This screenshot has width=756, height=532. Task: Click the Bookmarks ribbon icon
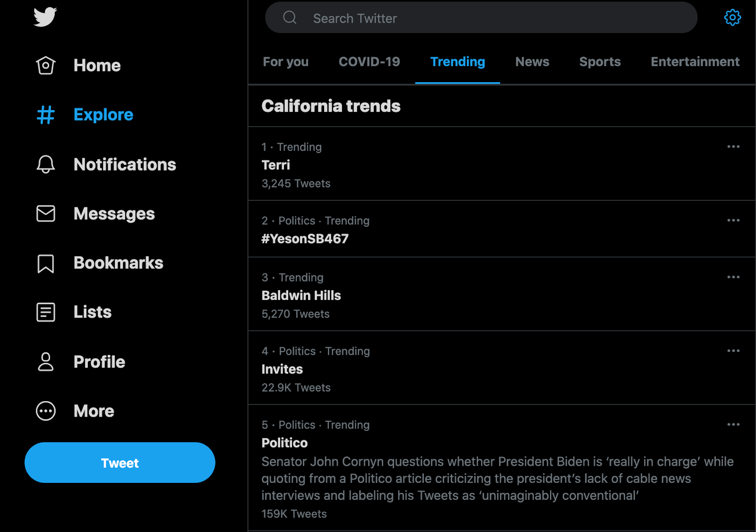46,263
